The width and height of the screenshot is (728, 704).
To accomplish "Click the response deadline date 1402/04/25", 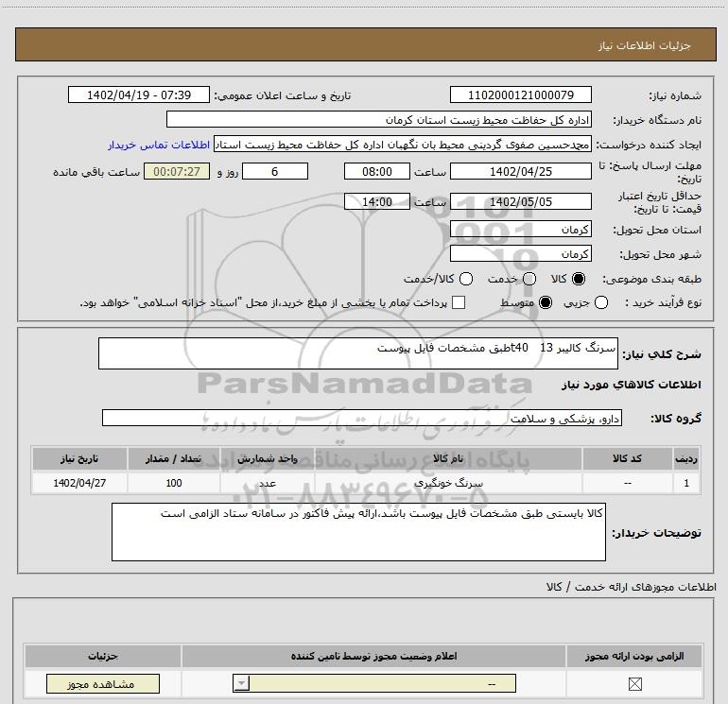I will (x=520, y=171).
